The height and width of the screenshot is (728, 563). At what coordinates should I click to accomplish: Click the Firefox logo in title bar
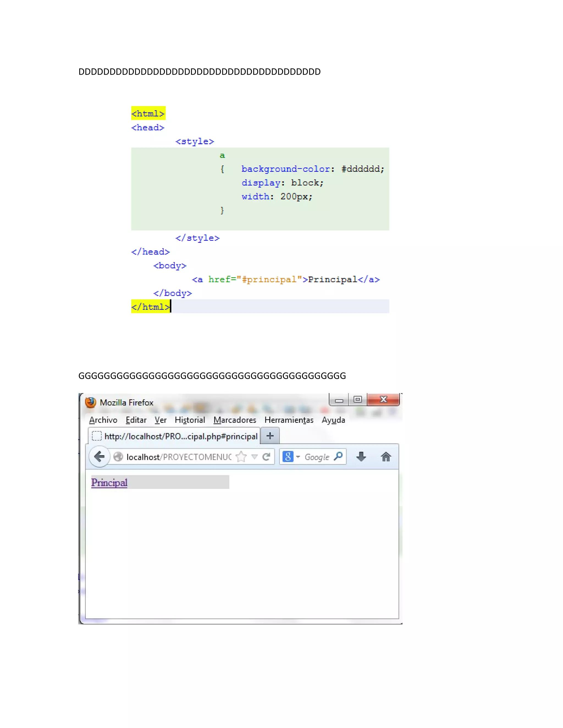90,402
